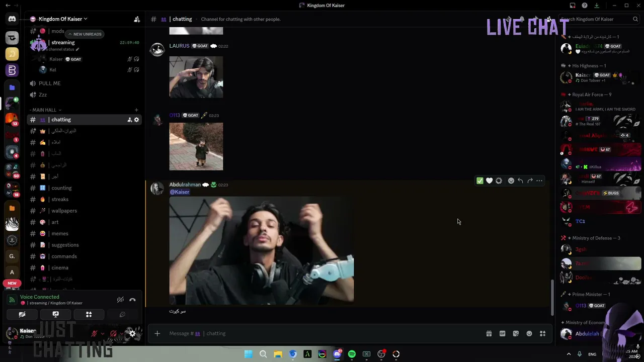Image resolution: width=644 pixels, height=362 pixels.
Task: Jump to NEW UNREADS pill
Action: pos(85,34)
